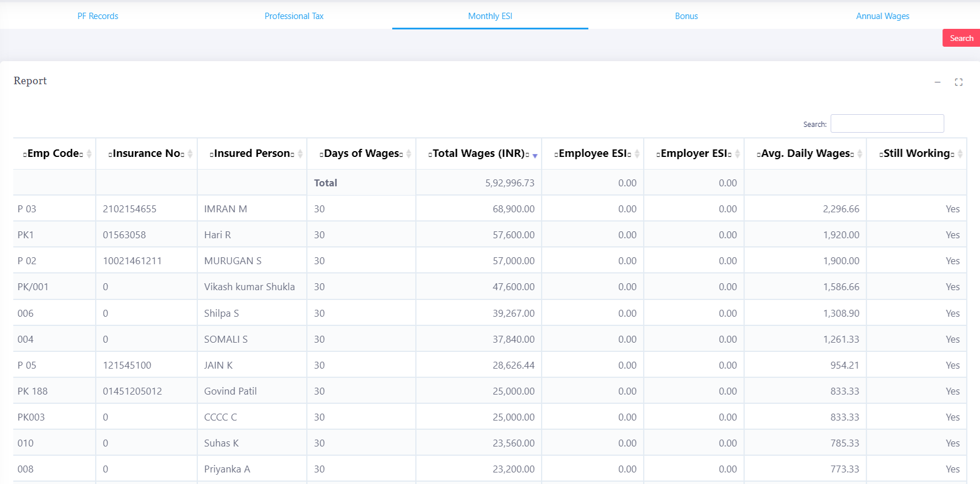Image resolution: width=980 pixels, height=484 pixels.
Task: Select wages cell 68,900.00
Action: [x=513, y=209]
